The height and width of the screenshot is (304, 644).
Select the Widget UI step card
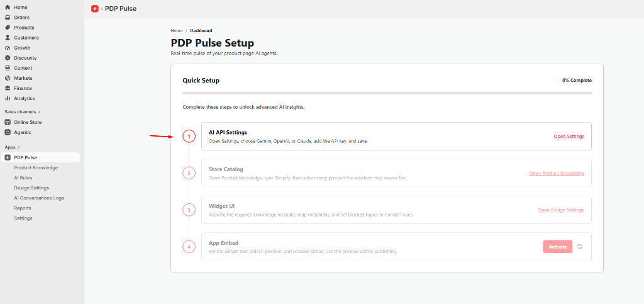(396, 210)
